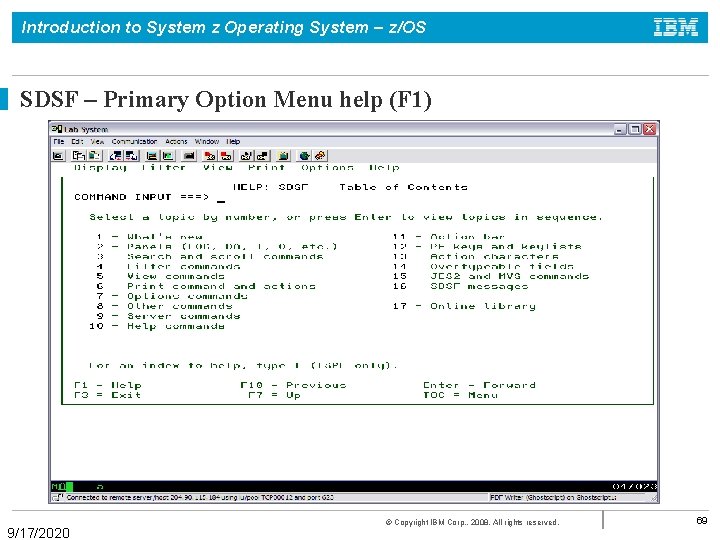Click the PDF Writer printer status text
Image resolution: width=720 pixels, height=540 pixels.
coord(553,497)
